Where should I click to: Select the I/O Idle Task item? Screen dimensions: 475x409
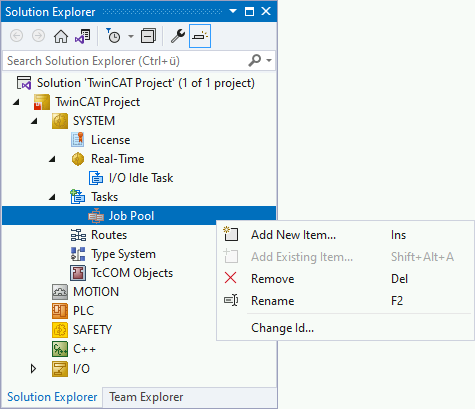pos(141,178)
